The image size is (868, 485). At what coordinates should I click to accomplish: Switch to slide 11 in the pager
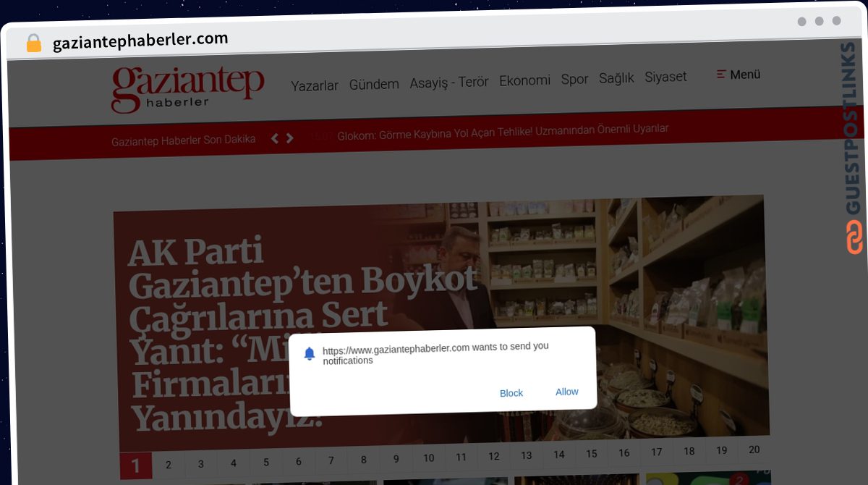point(461,457)
